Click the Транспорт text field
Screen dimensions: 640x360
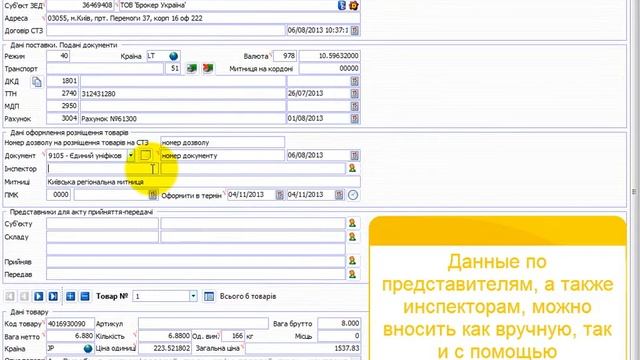coord(105,69)
